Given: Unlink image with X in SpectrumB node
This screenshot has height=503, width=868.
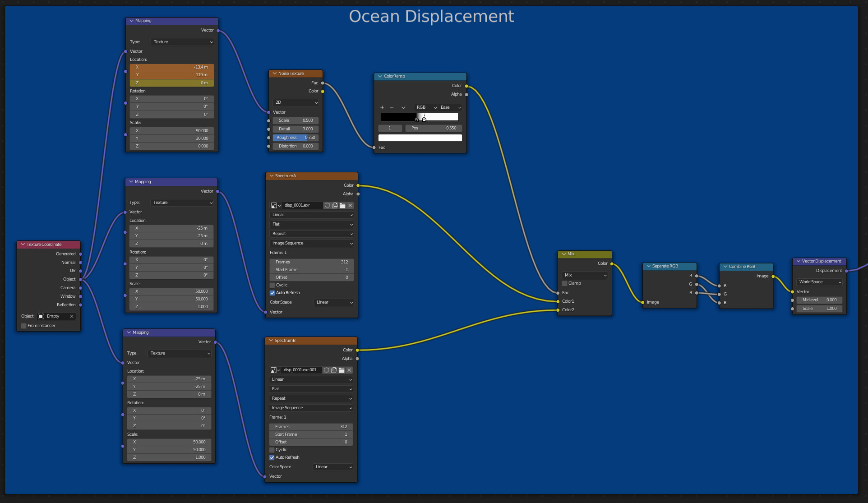Looking at the screenshot, I should pyautogui.click(x=349, y=370).
